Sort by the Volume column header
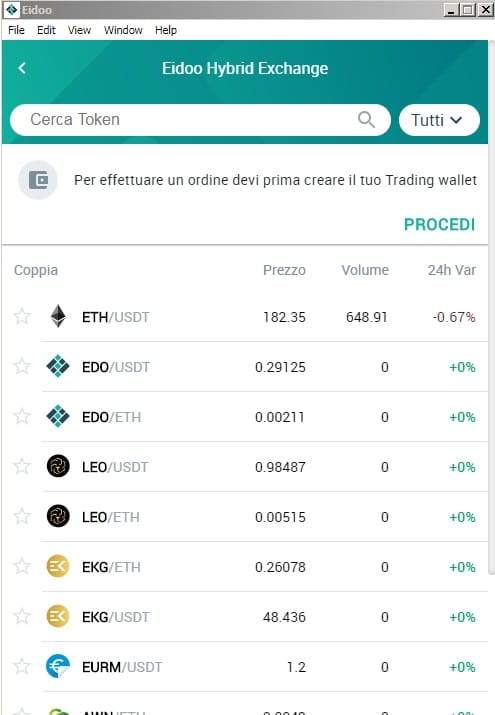Image resolution: width=495 pixels, height=715 pixels. [x=365, y=270]
